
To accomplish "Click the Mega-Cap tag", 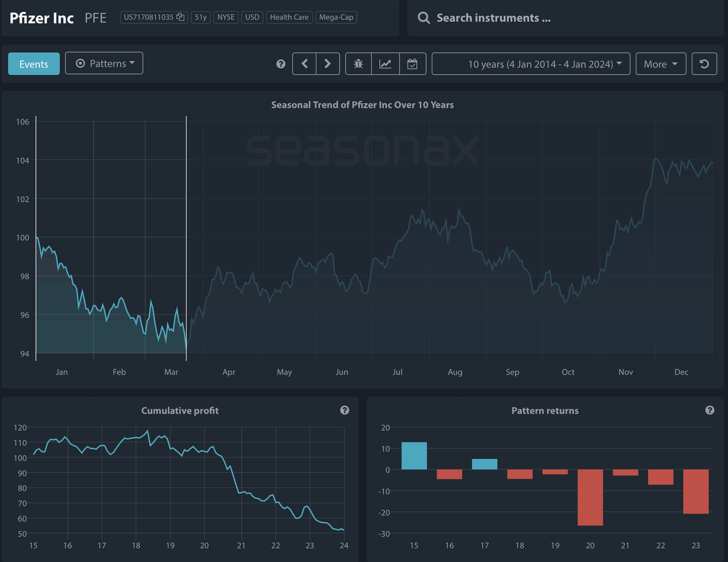I will click(x=336, y=17).
